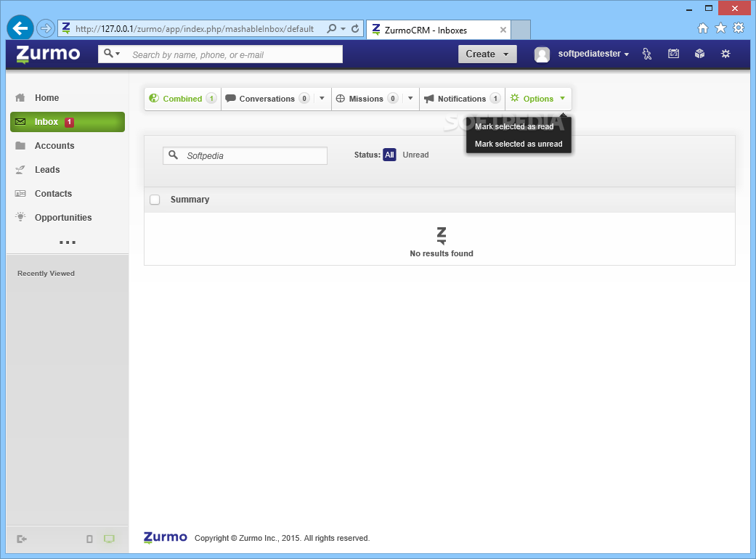Expand the Conversations dropdown arrow
This screenshot has height=559, width=756.
pos(322,98)
